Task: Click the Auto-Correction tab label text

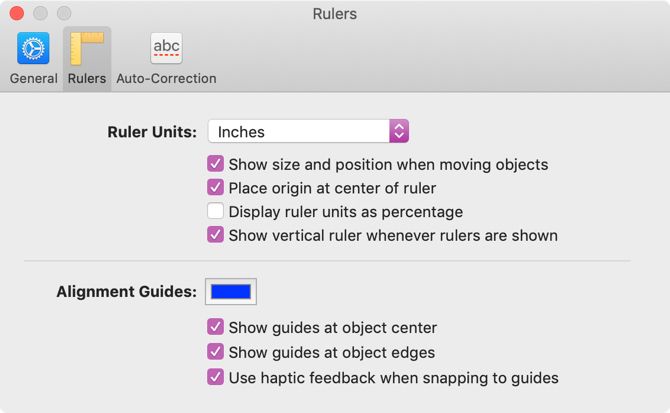Action: click(x=166, y=78)
